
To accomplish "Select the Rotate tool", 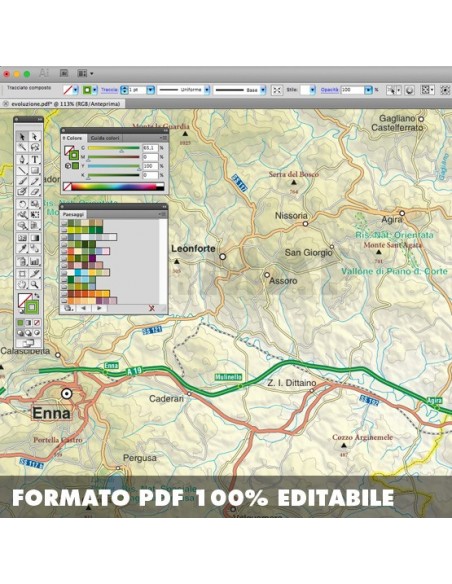I will 22,204.
